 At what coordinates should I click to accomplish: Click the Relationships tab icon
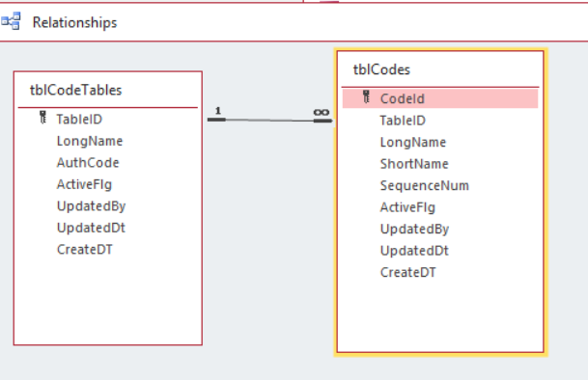pos(11,21)
